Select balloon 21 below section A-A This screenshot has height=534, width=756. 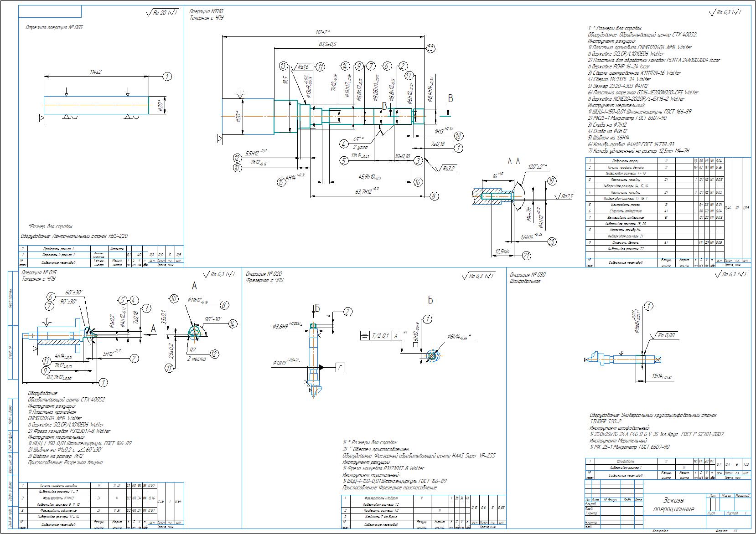527,256
